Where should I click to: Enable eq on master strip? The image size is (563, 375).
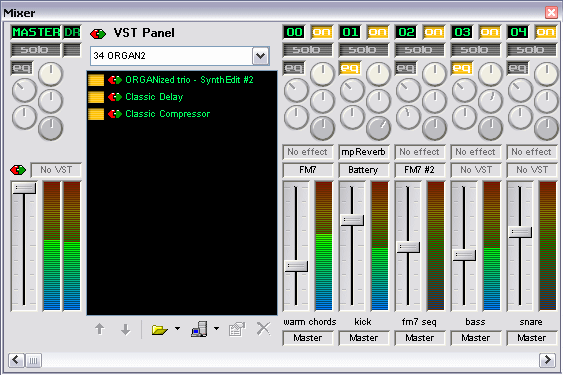click(x=22, y=68)
